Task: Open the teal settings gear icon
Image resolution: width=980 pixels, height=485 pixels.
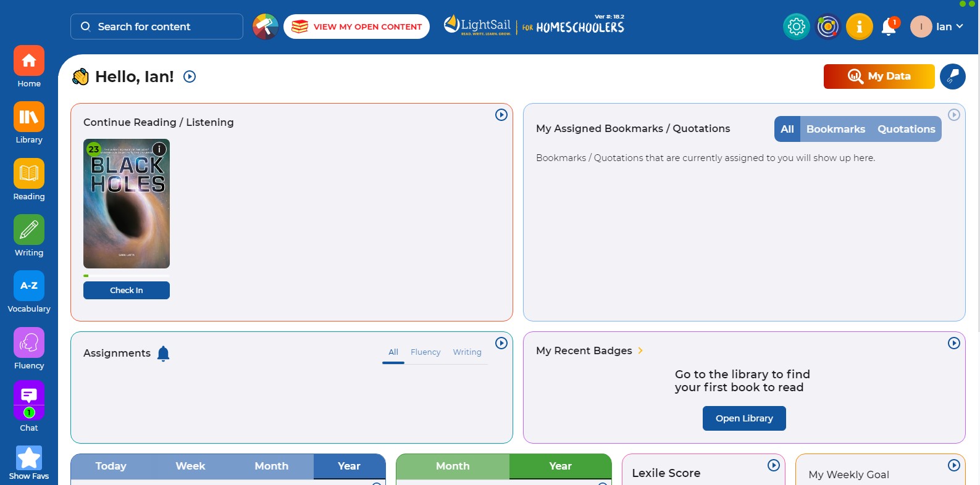Action: tap(796, 27)
